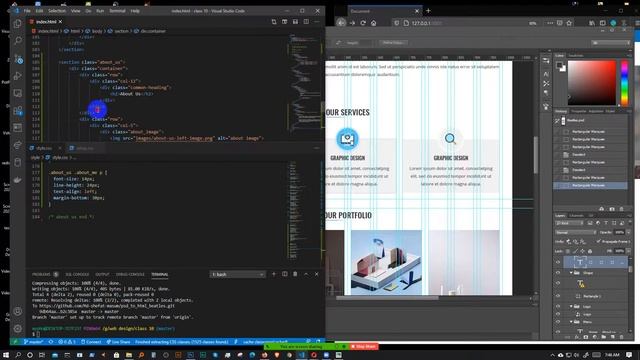Viewport: 640px width, 360px height.
Task: Open the Terminal menu in VS Code
Action: [118, 11]
